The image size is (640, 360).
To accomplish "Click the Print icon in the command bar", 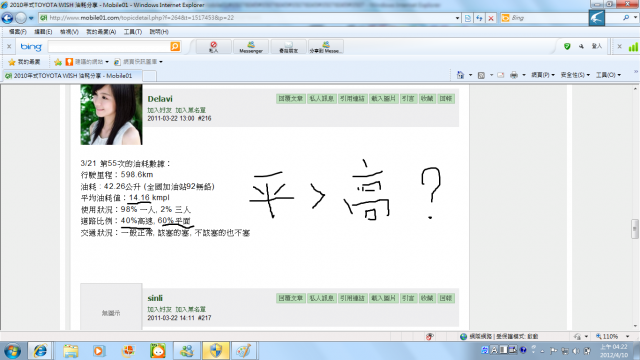I will point(514,75).
